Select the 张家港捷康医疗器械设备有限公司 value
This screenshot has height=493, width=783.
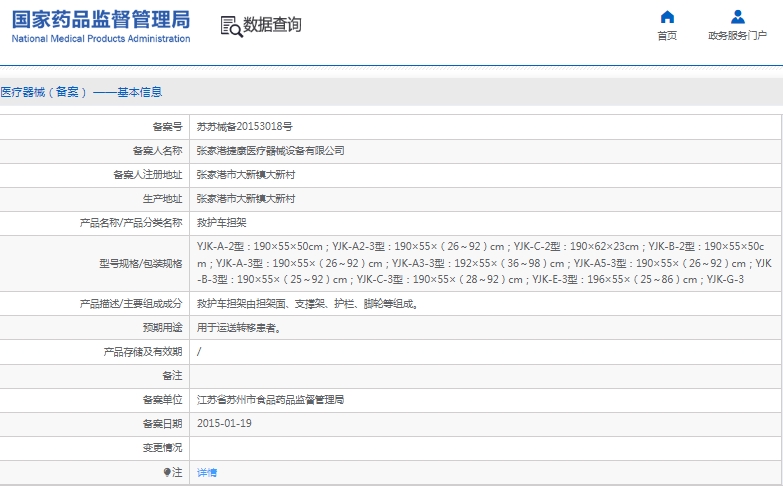(x=271, y=150)
